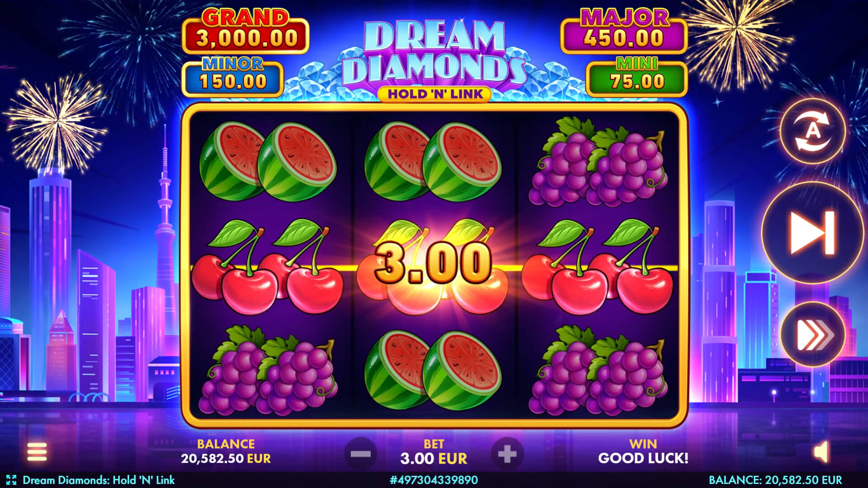Click the spin skip button

click(813, 233)
